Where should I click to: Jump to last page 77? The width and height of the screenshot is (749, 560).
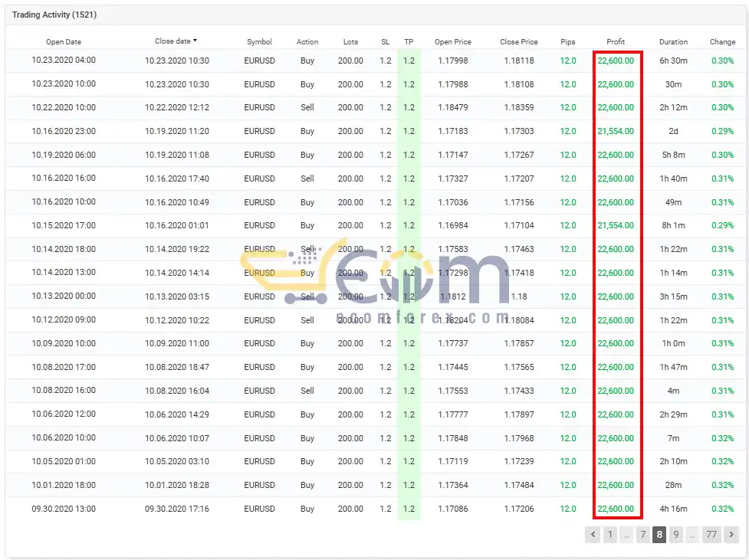point(711,534)
